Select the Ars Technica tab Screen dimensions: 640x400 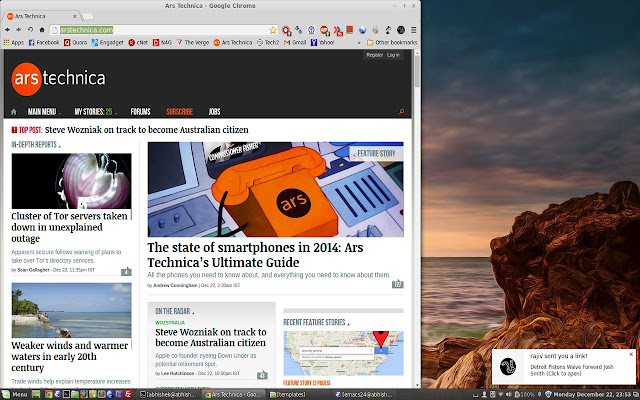[41, 16]
